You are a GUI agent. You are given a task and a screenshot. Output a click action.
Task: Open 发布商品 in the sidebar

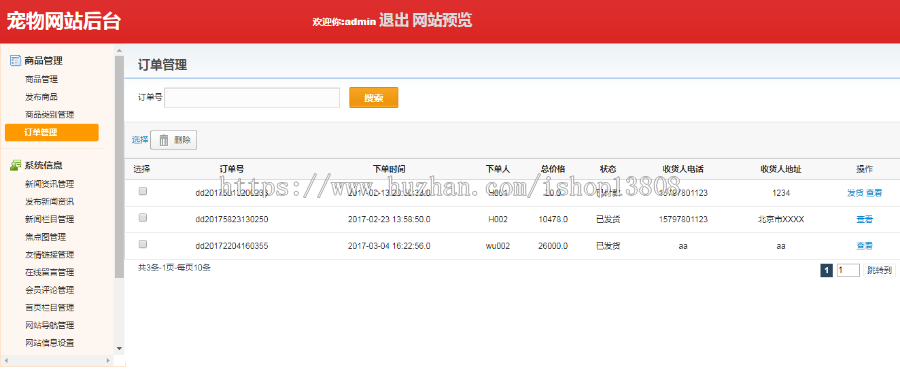(41, 97)
